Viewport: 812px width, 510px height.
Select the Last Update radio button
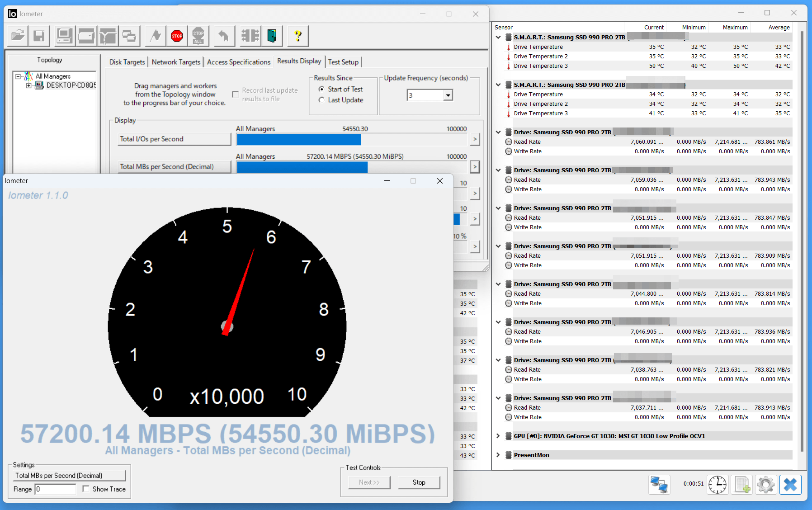click(x=321, y=100)
